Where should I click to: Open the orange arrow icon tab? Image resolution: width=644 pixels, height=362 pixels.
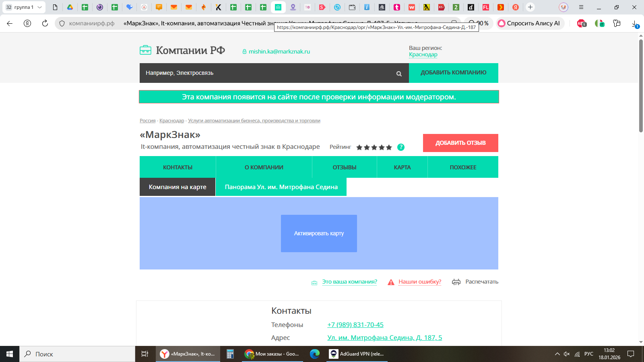tap(501, 7)
